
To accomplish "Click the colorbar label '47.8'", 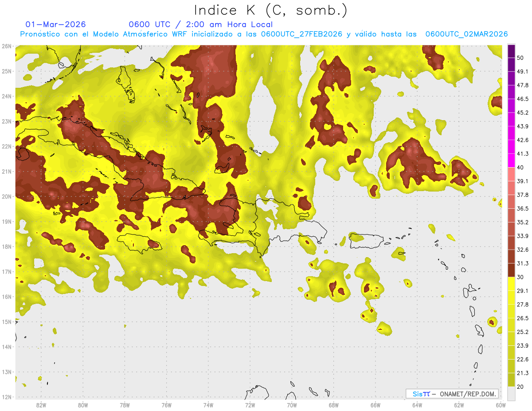I will pos(522,85).
